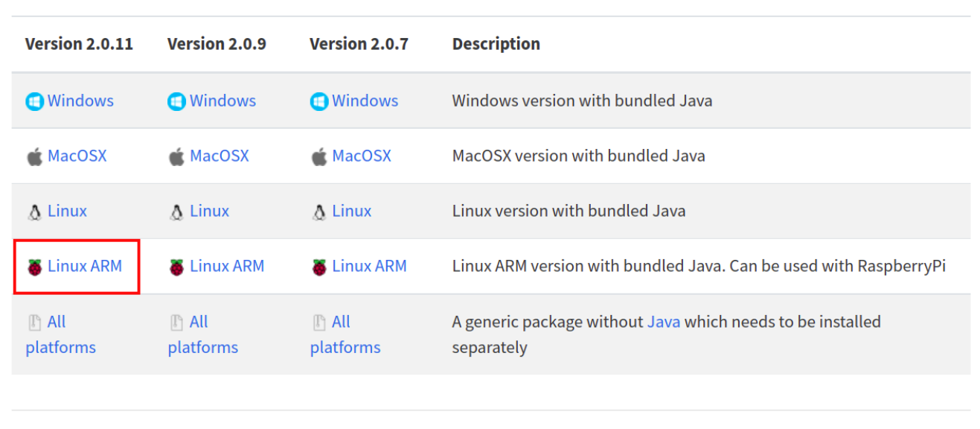Select the Linux penguin icon under Version 2.0.7
The height and width of the screenshot is (429, 980).
[x=318, y=211]
